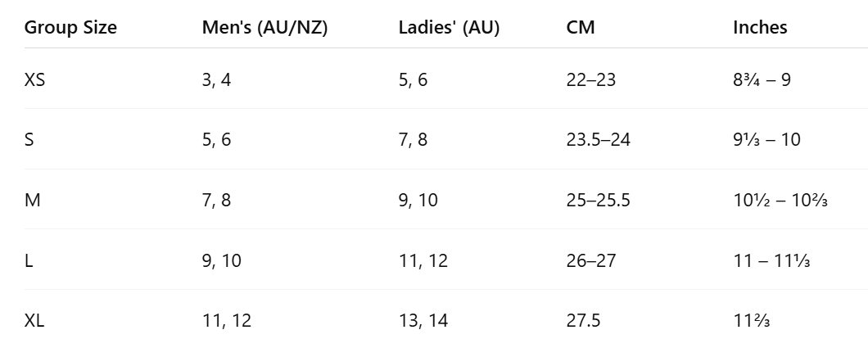Click the 27.5 CM cell
Viewport: 868px width, 357px height.
(583, 320)
